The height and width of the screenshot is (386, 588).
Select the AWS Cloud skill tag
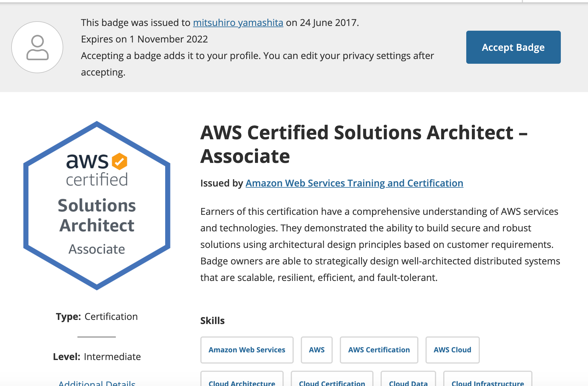[452, 350]
